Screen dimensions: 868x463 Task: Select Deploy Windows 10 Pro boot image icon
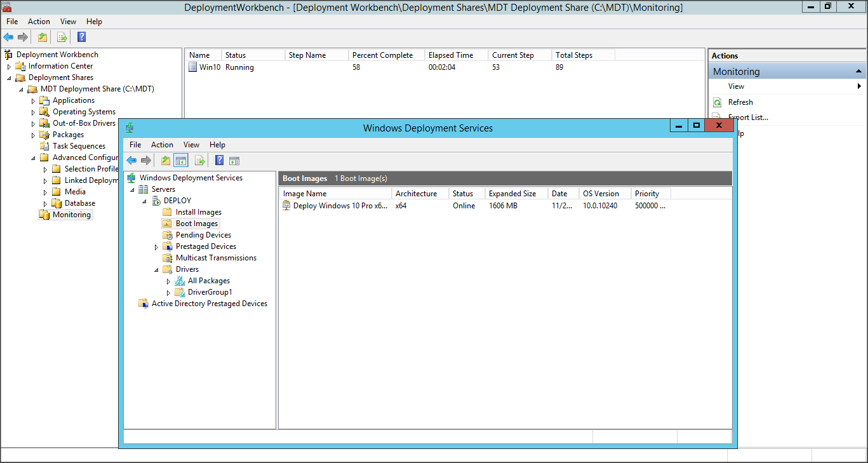286,206
